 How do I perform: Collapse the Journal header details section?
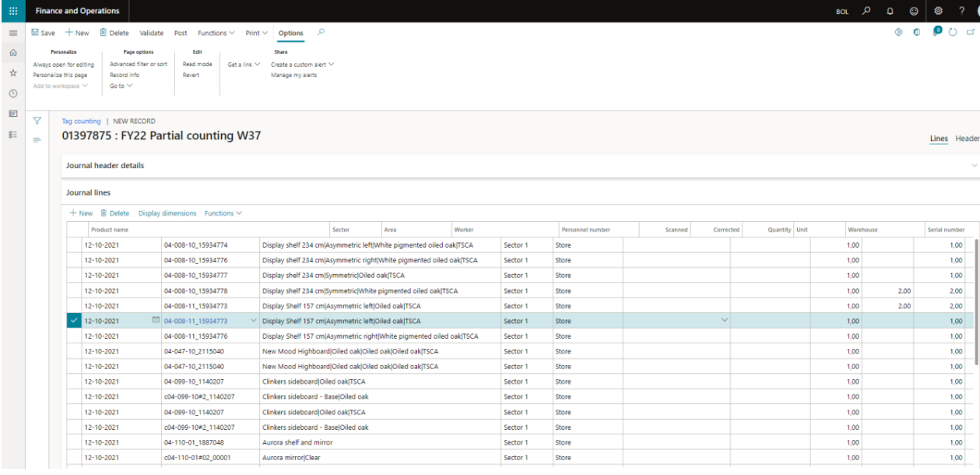(x=974, y=166)
